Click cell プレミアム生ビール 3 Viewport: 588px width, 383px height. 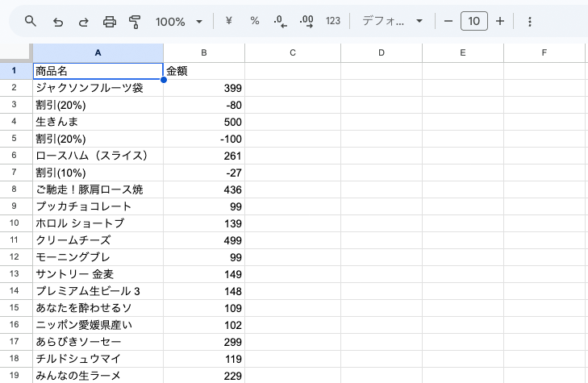click(x=98, y=291)
